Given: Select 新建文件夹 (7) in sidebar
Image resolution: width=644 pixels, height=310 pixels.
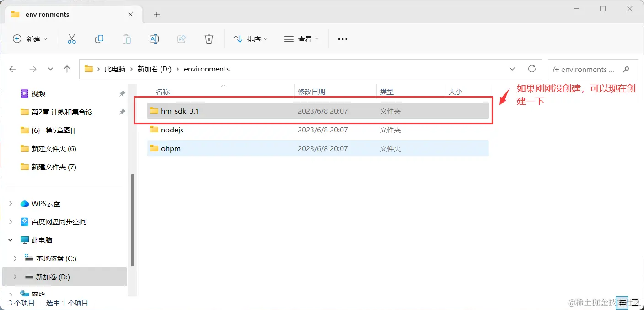Looking at the screenshot, I should (54, 167).
